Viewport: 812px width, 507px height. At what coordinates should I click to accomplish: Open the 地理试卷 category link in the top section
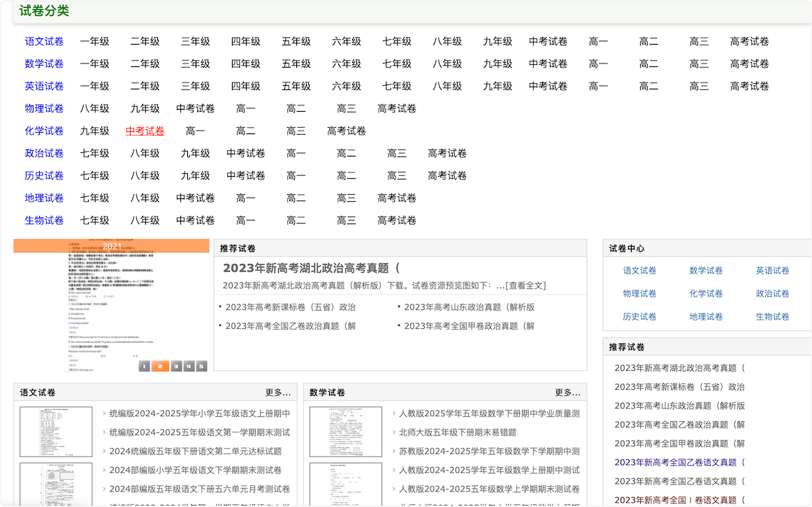pyautogui.click(x=44, y=198)
